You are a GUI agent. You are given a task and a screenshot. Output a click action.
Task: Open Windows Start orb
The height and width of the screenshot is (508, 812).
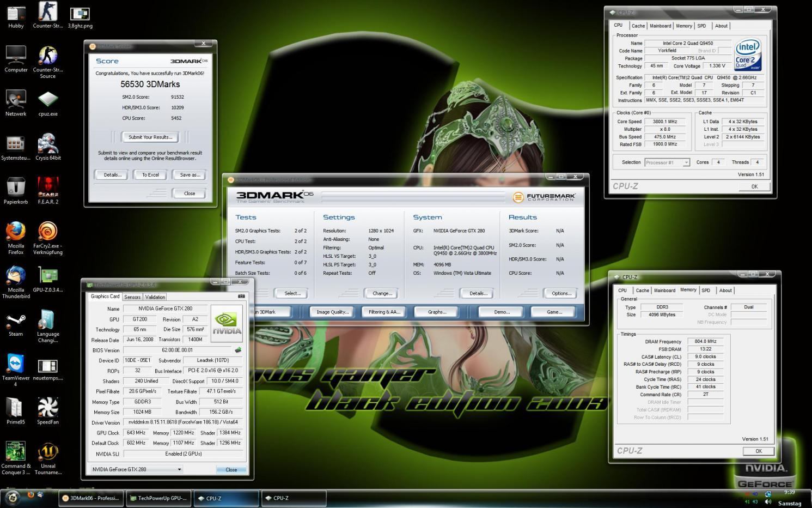tap(12, 497)
